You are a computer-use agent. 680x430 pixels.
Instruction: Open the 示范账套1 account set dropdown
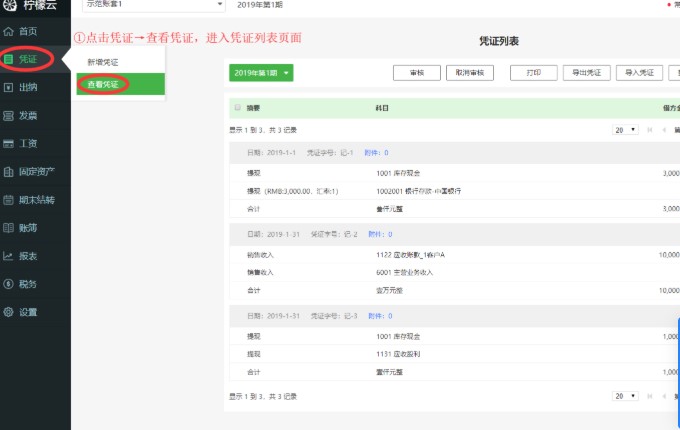[150, 6]
